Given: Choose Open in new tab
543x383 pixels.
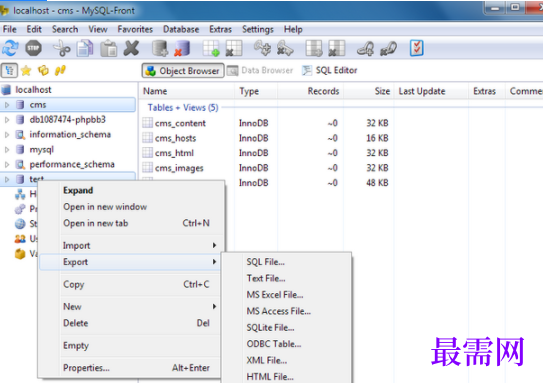Looking at the screenshot, I should click(x=130, y=223).
